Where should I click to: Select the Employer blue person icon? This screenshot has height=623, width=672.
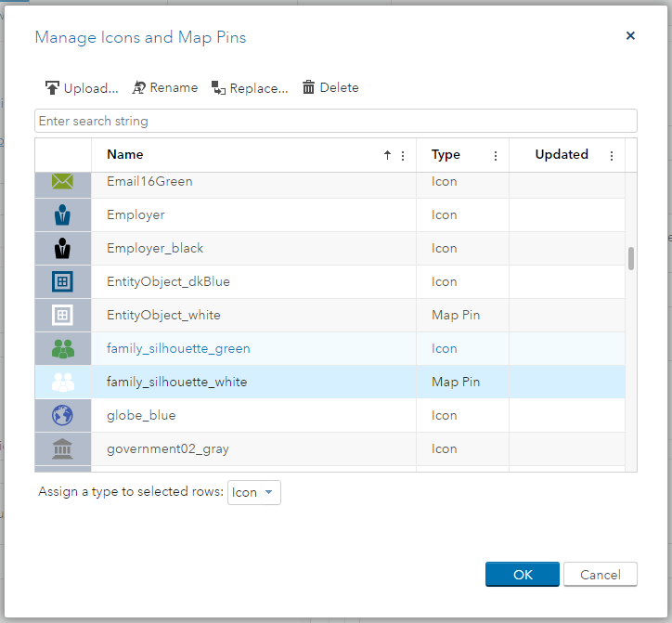point(63,215)
